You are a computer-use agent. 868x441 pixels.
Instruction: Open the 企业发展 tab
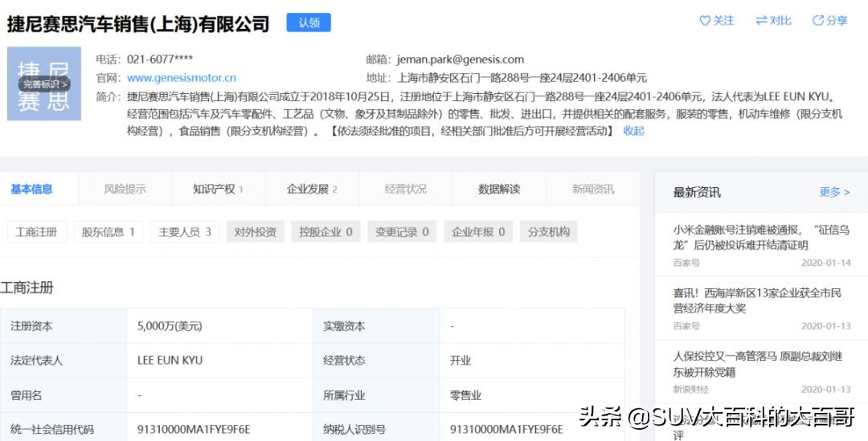point(312,190)
